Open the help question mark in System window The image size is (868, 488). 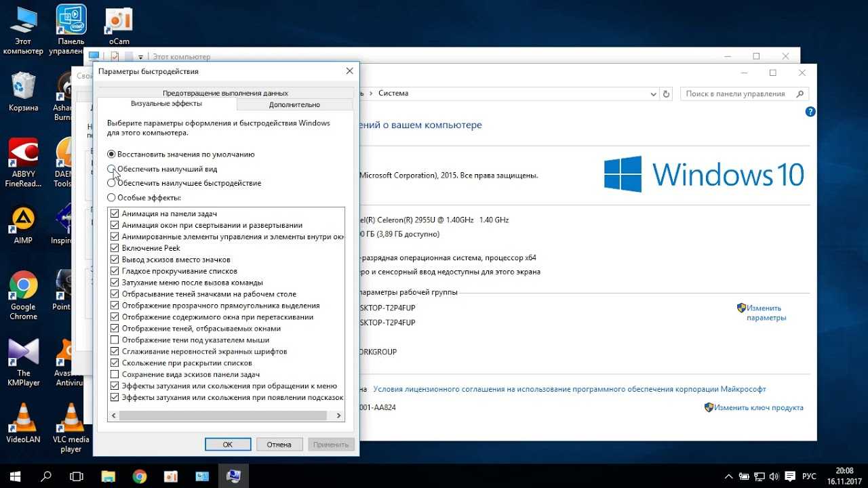point(810,112)
